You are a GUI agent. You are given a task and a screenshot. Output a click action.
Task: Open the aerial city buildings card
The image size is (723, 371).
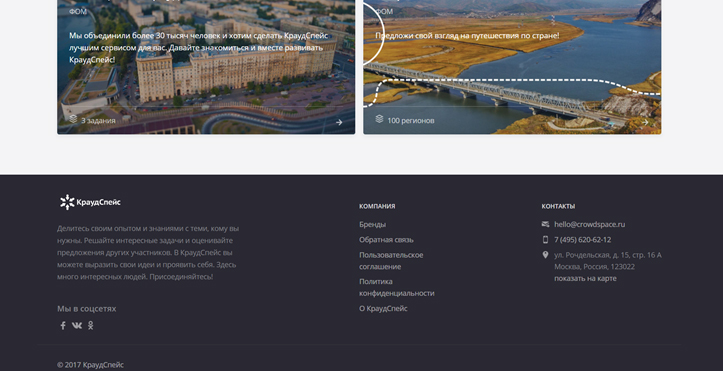tap(206, 67)
